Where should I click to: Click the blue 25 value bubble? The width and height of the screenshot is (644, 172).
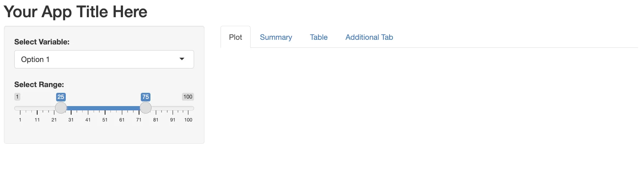(61, 97)
